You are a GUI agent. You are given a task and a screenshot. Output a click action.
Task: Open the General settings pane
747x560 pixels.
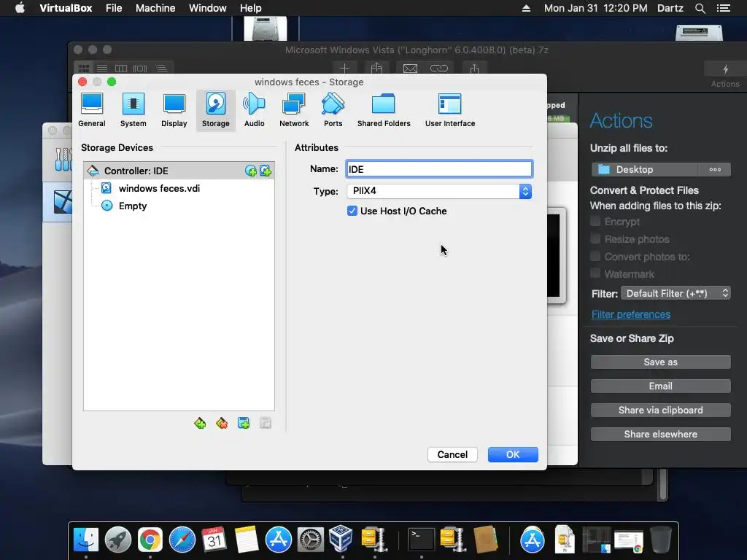click(x=91, y=111)
